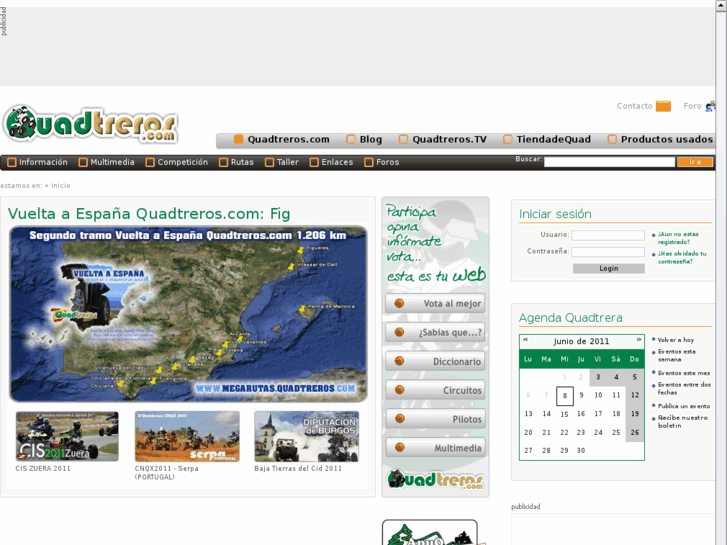Click the Diccionario button

435,361
